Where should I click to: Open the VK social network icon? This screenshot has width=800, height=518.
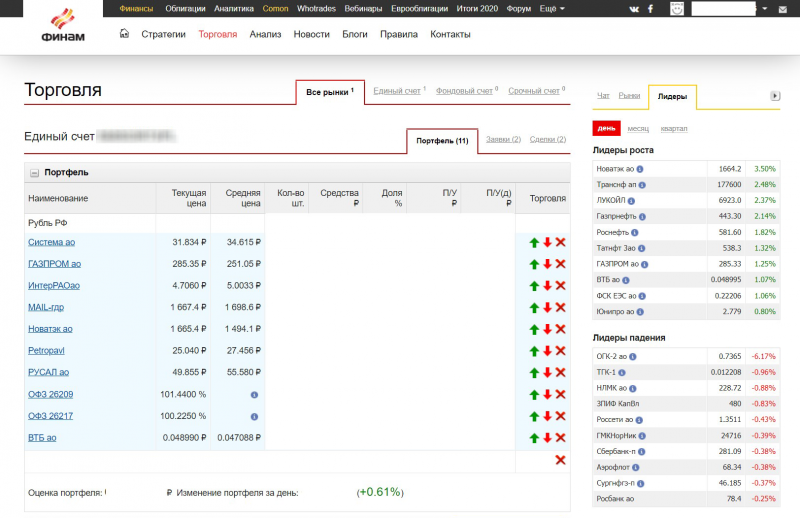634,8
